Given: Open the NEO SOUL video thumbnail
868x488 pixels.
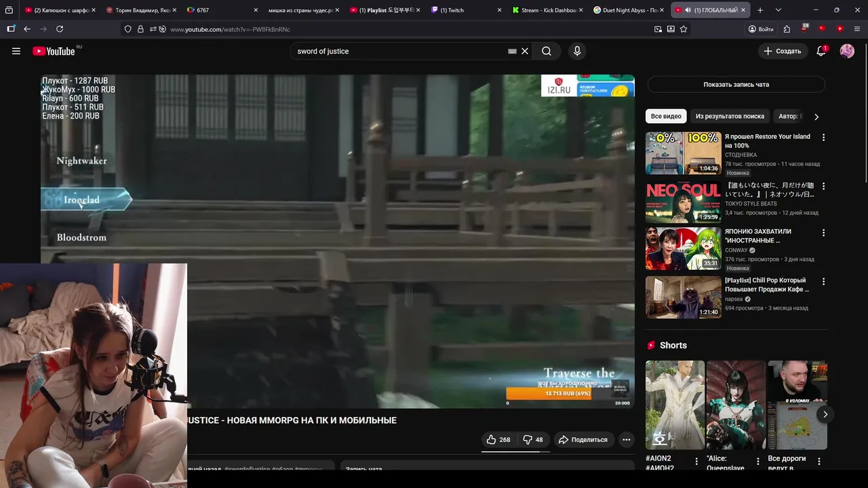Looking at the screenshot, I should click(x=683, y=202).
